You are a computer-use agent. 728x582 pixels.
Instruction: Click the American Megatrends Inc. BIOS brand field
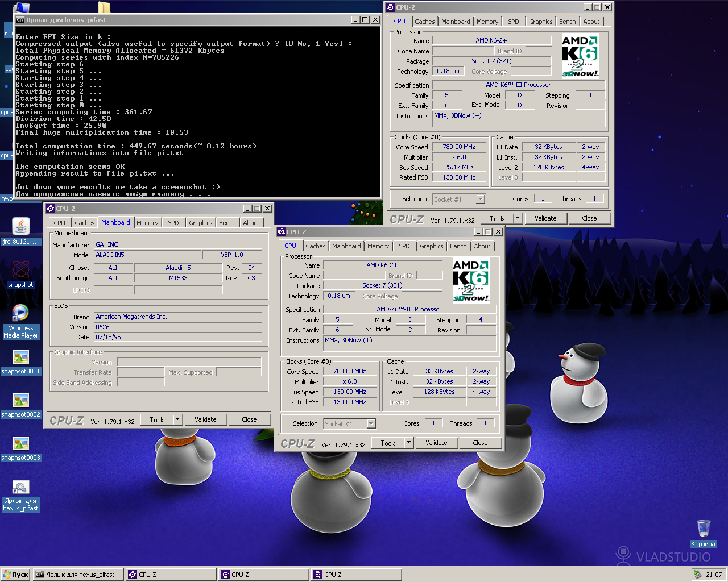point(178,317)
